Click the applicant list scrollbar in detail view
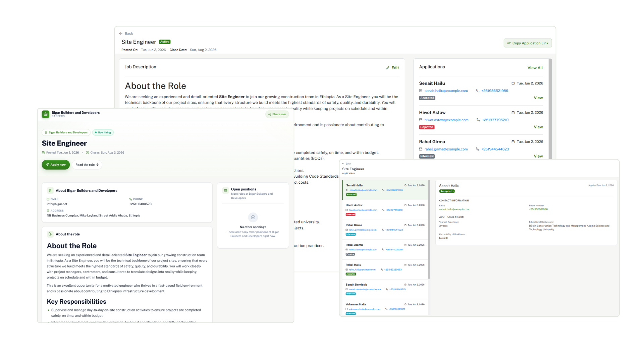This screenshot has height=362, width=644. (429, 230)
